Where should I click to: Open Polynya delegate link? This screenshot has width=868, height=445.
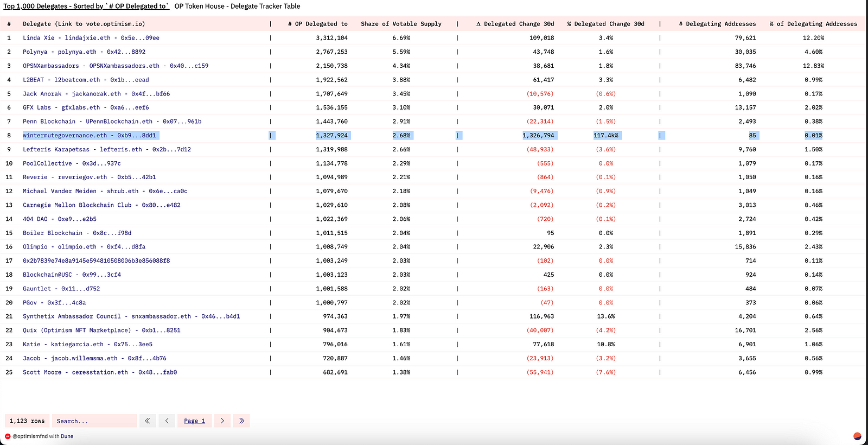(x=84, y=52)
